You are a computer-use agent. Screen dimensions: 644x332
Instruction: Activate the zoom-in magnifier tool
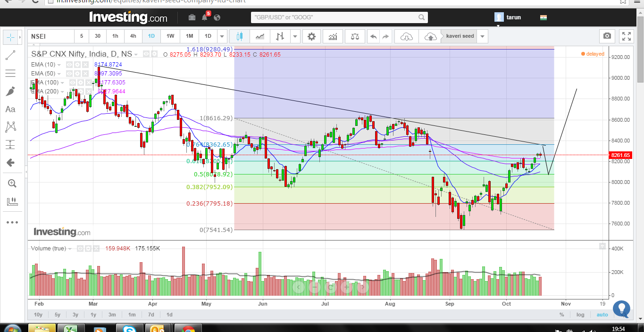click(x=12, y=183)
